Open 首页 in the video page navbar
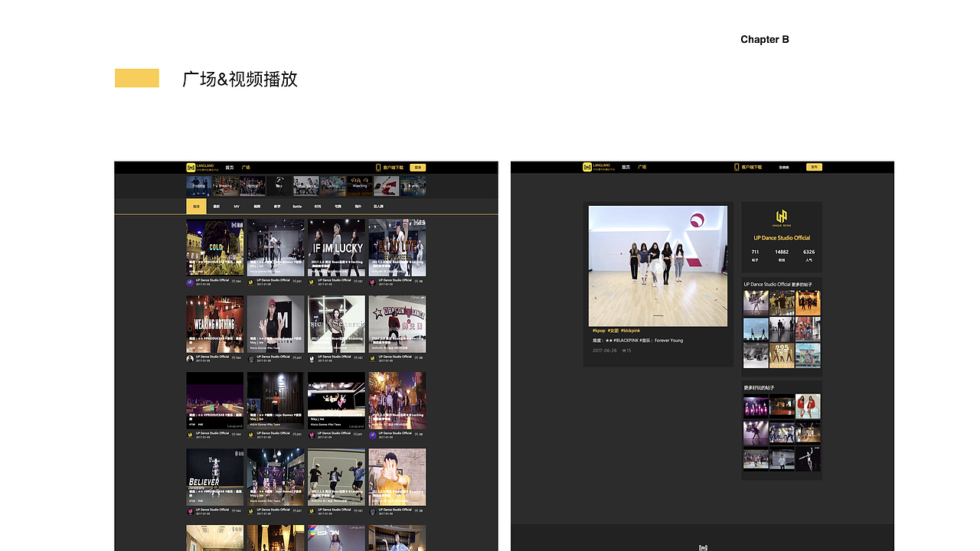 tap(626, 167)
